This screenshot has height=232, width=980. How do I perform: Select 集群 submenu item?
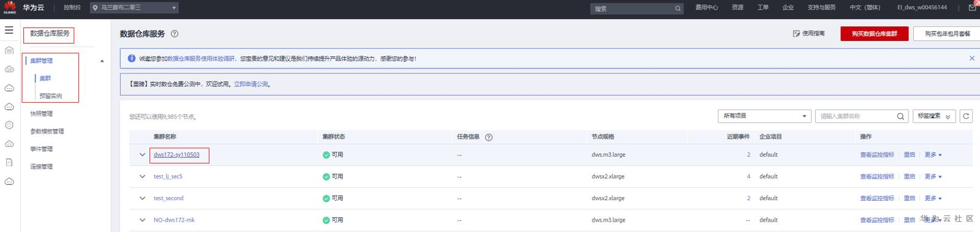[x=45, y=78]
